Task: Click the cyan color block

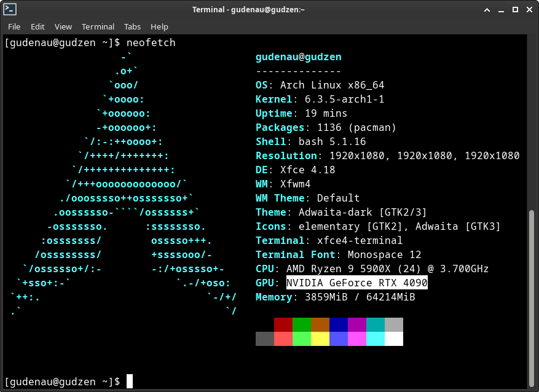Action: click(376, 339)
